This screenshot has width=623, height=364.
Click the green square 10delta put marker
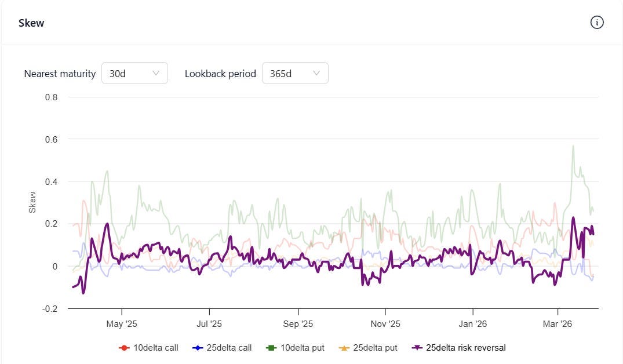(271, 348)
